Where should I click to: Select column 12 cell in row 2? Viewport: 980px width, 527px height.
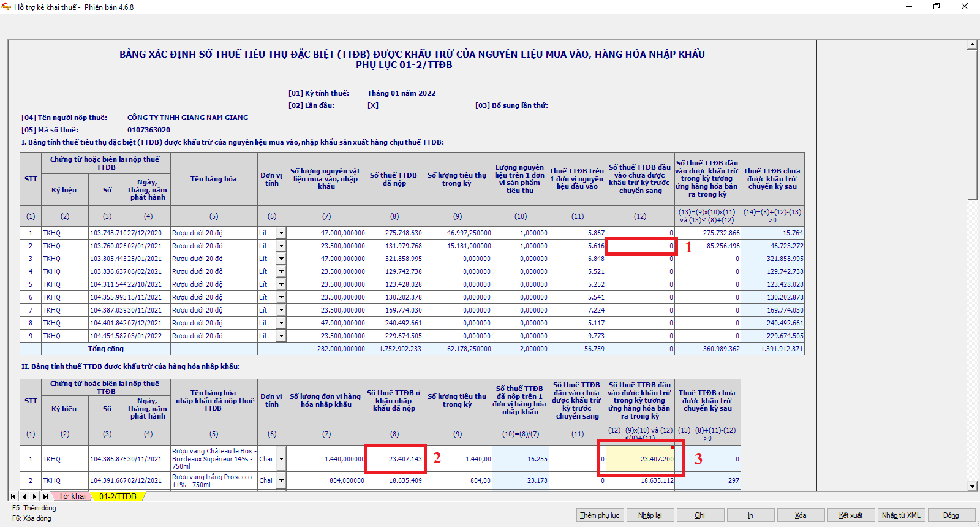coord(640,246)
